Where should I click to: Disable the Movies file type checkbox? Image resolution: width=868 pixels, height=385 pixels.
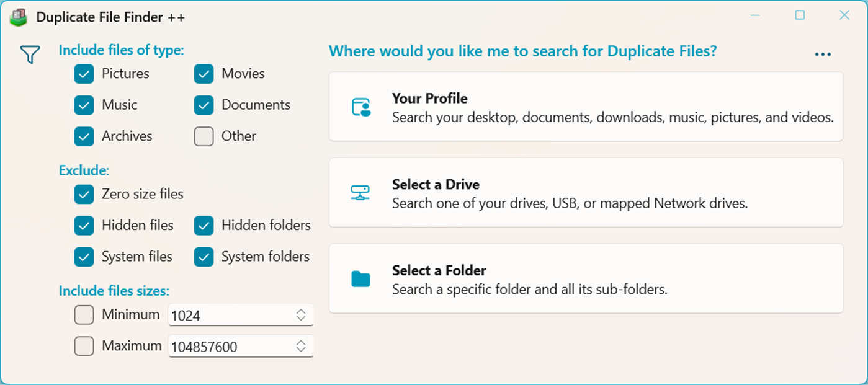pyautogui.click(x=204, y=74)
